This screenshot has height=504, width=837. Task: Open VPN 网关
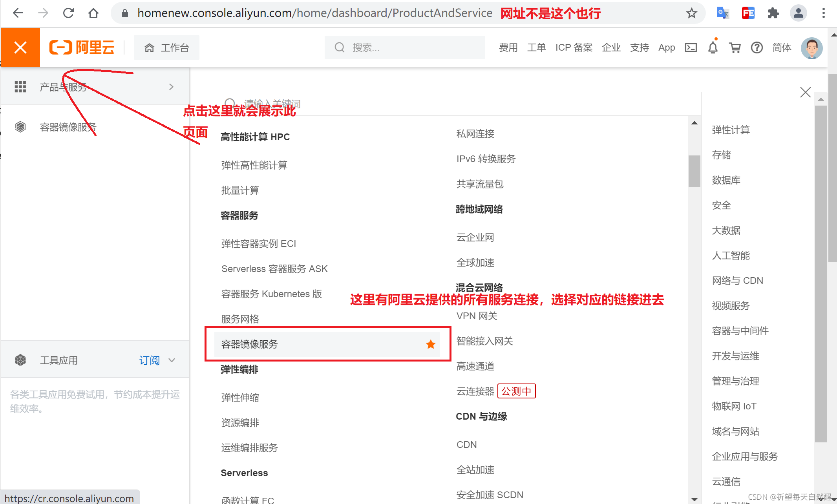pyautogui.click(x=477, y=316)
